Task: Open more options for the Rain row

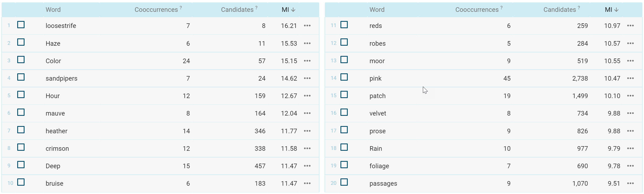Action: pyautogui.click(x=630, y=149)
